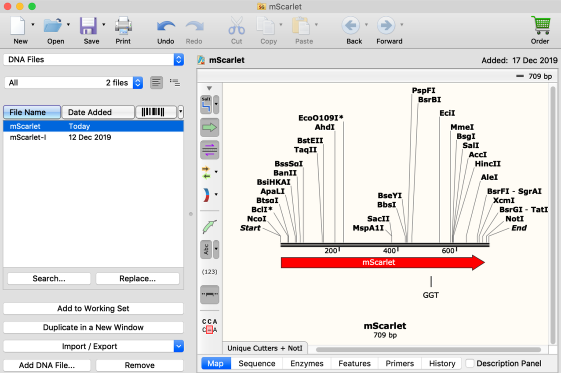
Task: Sort by the Date Added column header
Action: [x=98, y=112]
